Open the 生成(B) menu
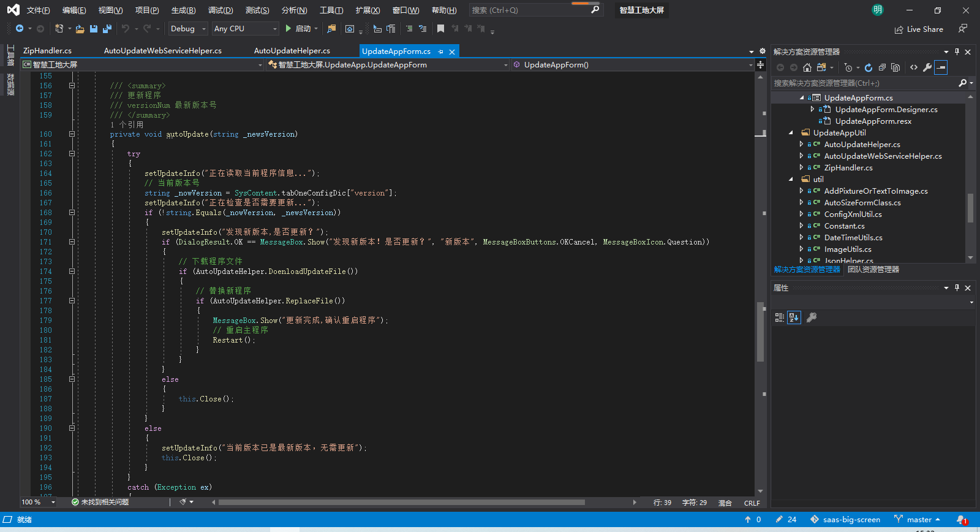The height and width of the screenshot is (532, 980). pos(183,10)
